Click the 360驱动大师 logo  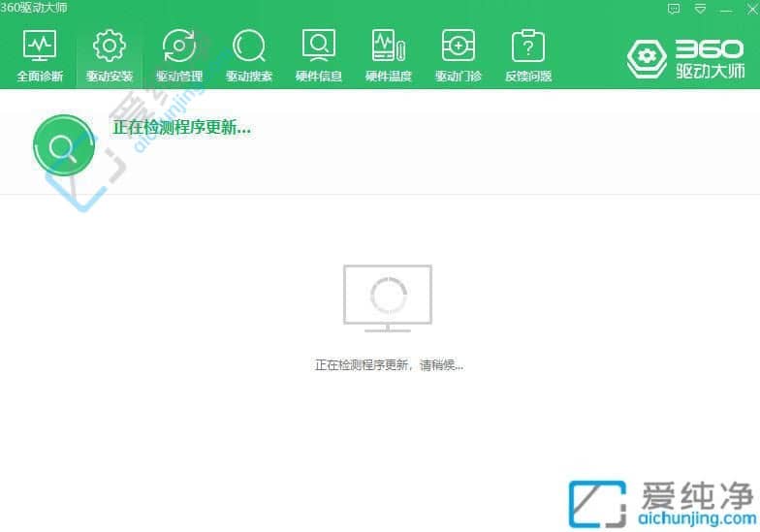coord(685,59)
